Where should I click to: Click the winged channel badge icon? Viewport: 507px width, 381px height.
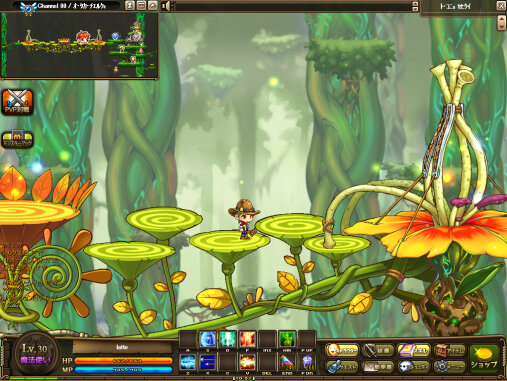tap(28, 8)
